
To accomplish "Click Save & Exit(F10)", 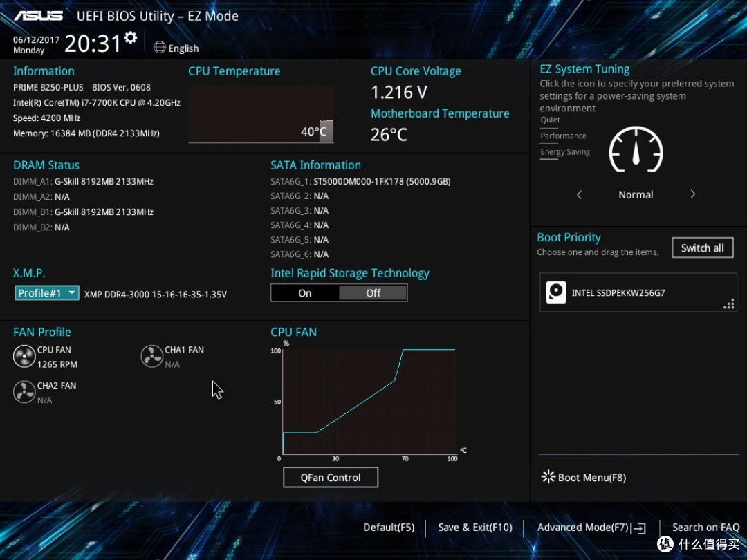I will point(475,527).
